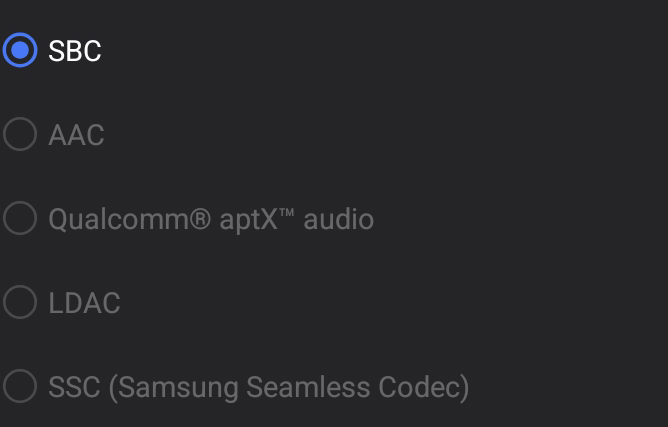
Task: Tap the blue filled circle beside SBC
Action: point(20,50)
